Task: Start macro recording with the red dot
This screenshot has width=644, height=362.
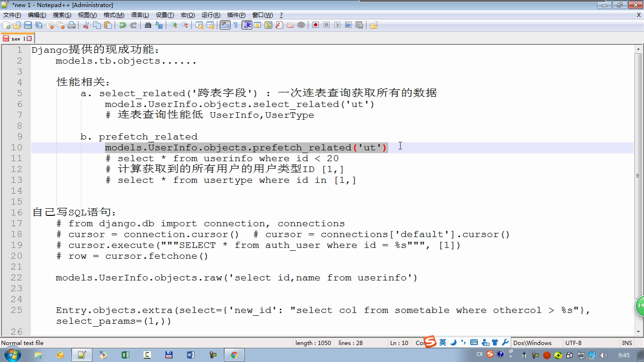Action: [315, 25]
